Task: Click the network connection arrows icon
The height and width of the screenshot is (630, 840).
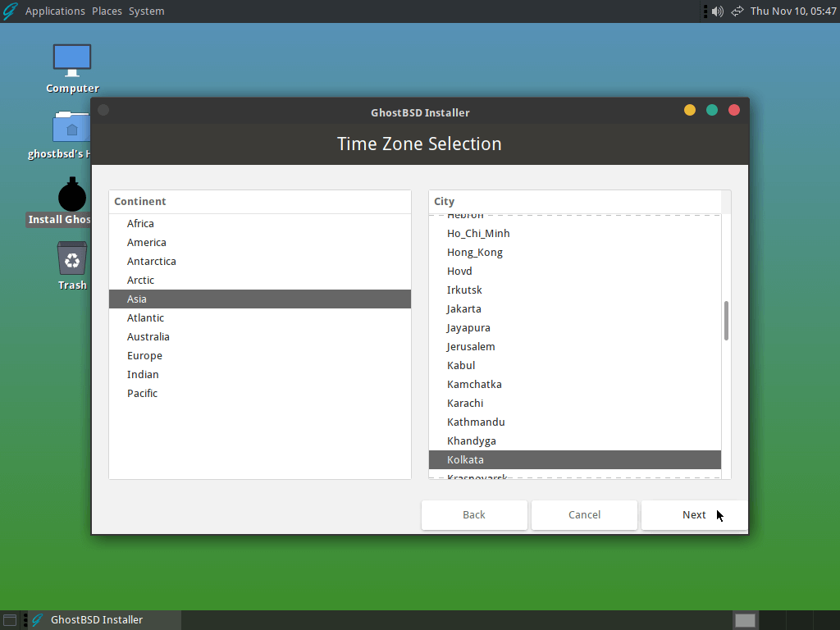Action: (x=737, y=11)
